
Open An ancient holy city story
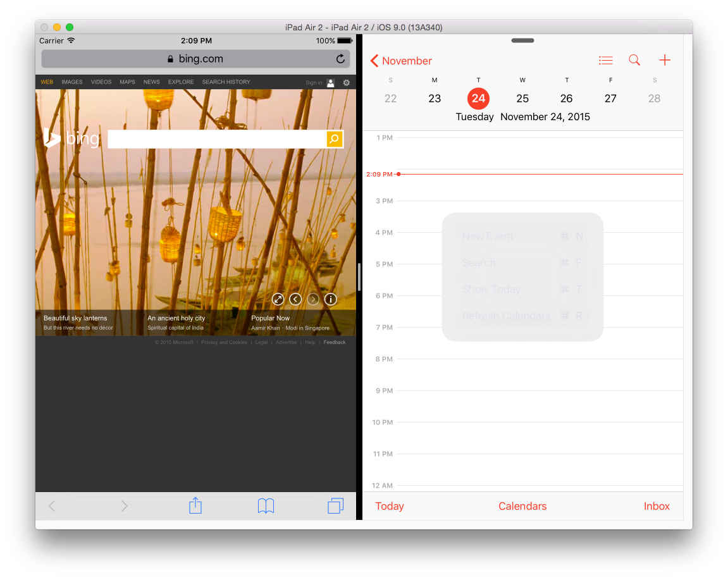[176, 323]
